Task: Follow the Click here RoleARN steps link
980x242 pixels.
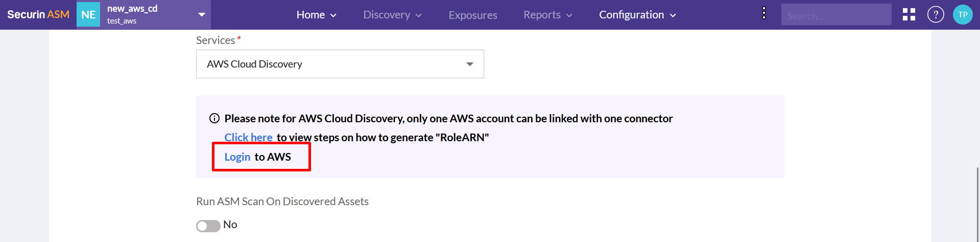Action: pos(248,137)
